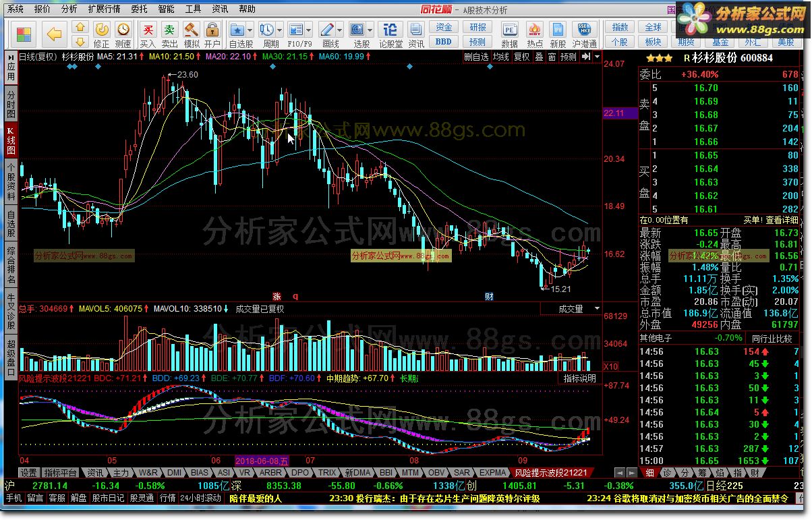Open dropdown arrow right of chart options
This screenshot has width=812, height=520.
click(x=598, y=57)
